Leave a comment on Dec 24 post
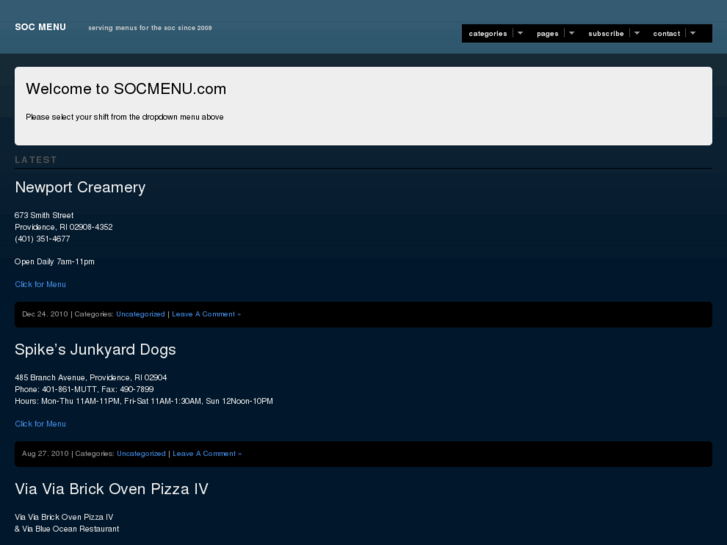727x545 pixels. [206, 314]
